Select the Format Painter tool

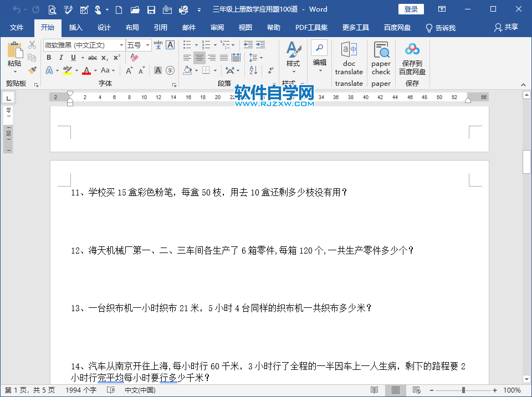pyautogui.click(x=32, y=70)
